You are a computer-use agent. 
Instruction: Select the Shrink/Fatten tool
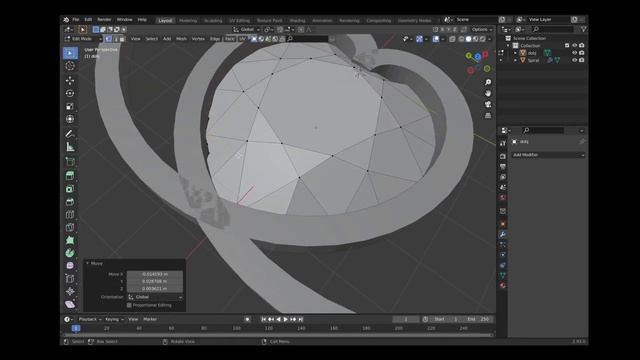click(70, 291)
